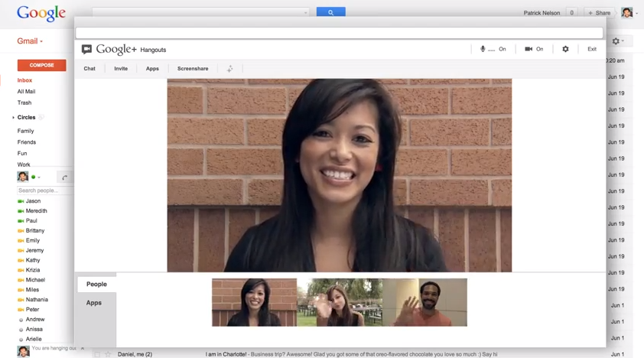Click the camera icon next to Nathania

pos(21,300)
